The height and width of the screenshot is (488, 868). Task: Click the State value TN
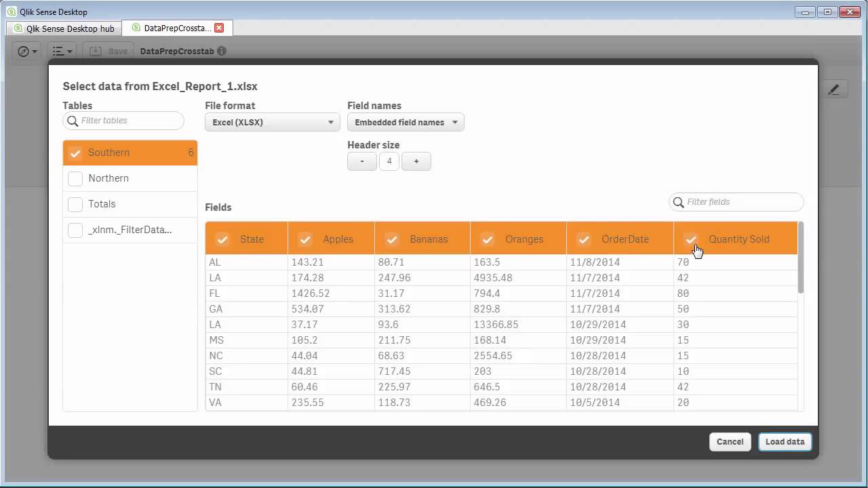(216, 387)
